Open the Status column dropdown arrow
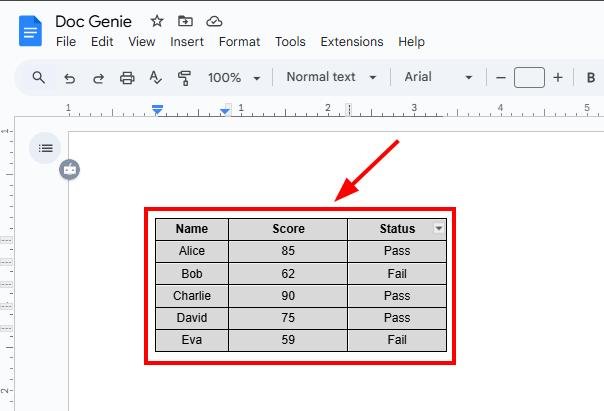The image size is (604, 411). pos(438,228)
